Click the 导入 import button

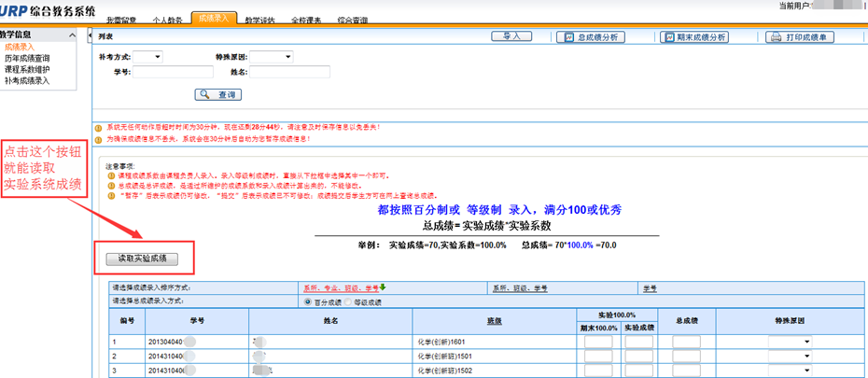pyautogui.click(x=511, y=36)
